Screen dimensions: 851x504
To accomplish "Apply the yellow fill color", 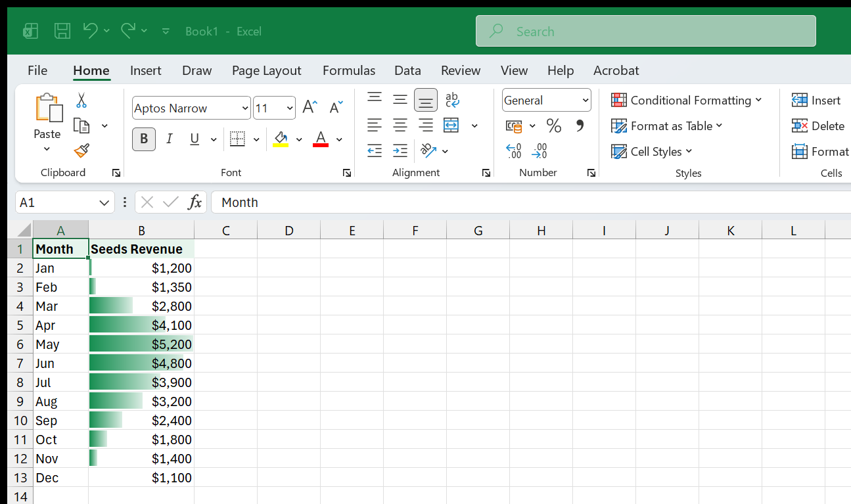I will (281, 139).
